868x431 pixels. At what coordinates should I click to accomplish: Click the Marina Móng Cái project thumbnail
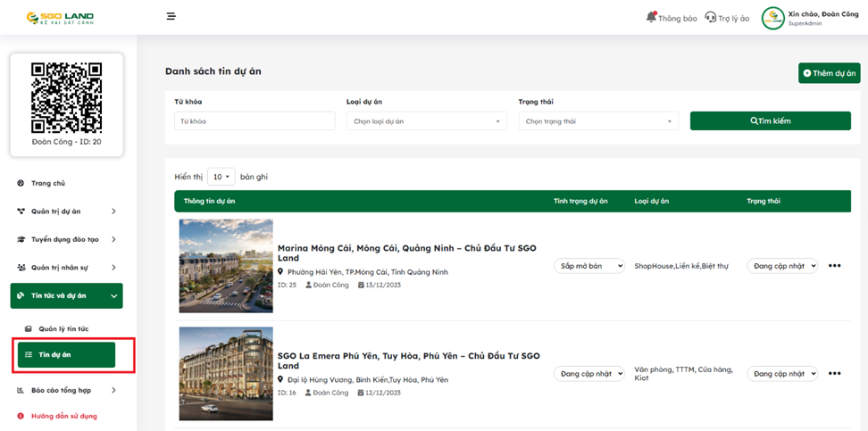pos(226,266)
